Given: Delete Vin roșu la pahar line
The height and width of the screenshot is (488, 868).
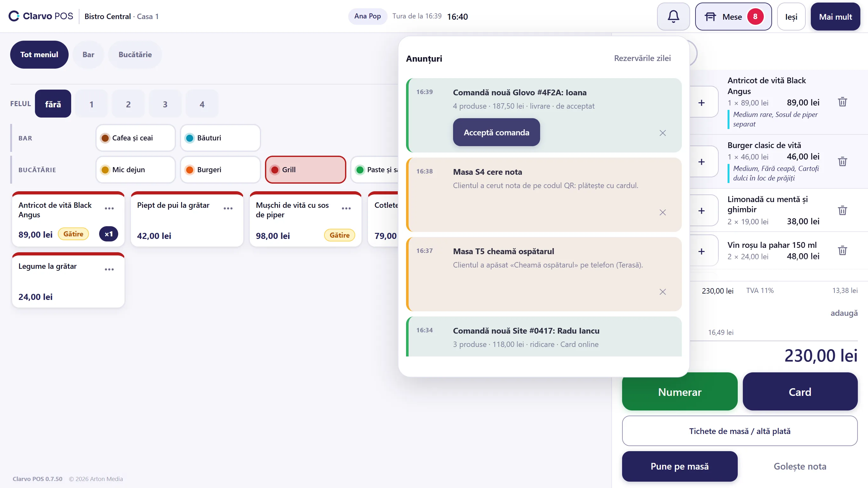Looking at the screenshot, I should click(x=842, y=250).
